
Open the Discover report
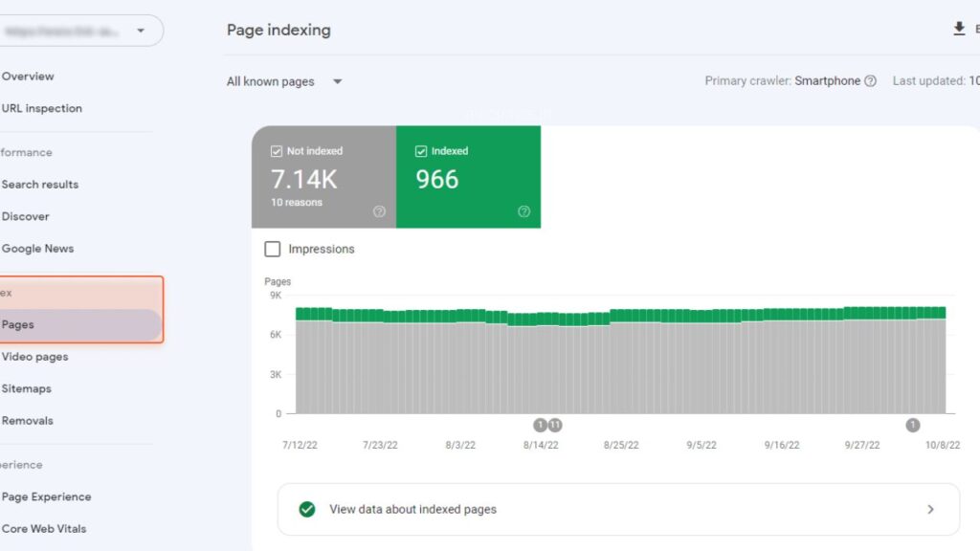coord(25,216)
